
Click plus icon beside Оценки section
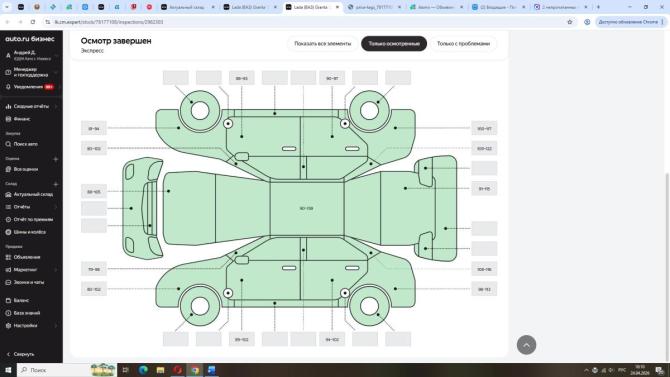pos(56,159)
